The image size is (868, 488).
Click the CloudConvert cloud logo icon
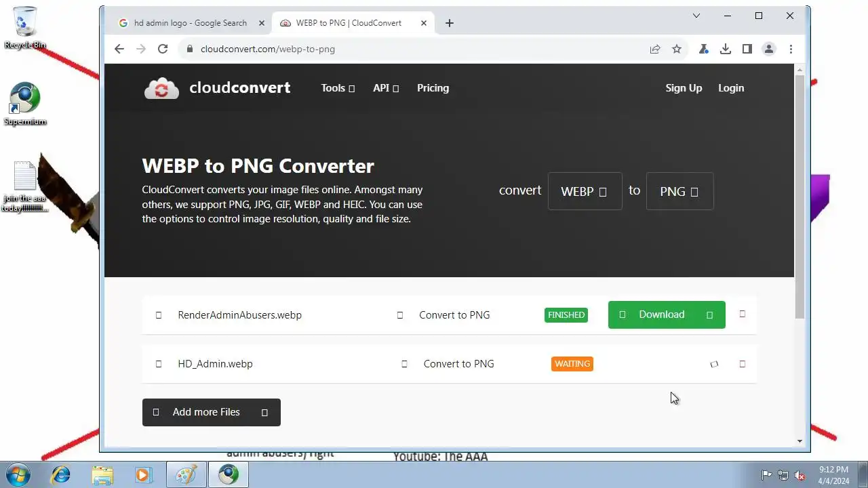coord(161,88)
